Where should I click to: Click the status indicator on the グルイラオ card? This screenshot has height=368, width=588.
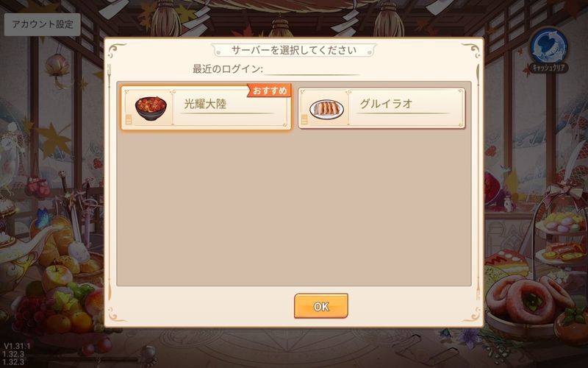(x=304, y=120)
